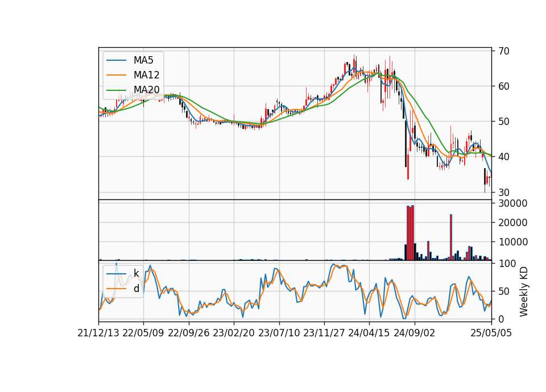Image resolution: width=546 pixels, height=392 pixels.
Task: Click the 25/05/05 date tick label
Action: coord(491,333)
